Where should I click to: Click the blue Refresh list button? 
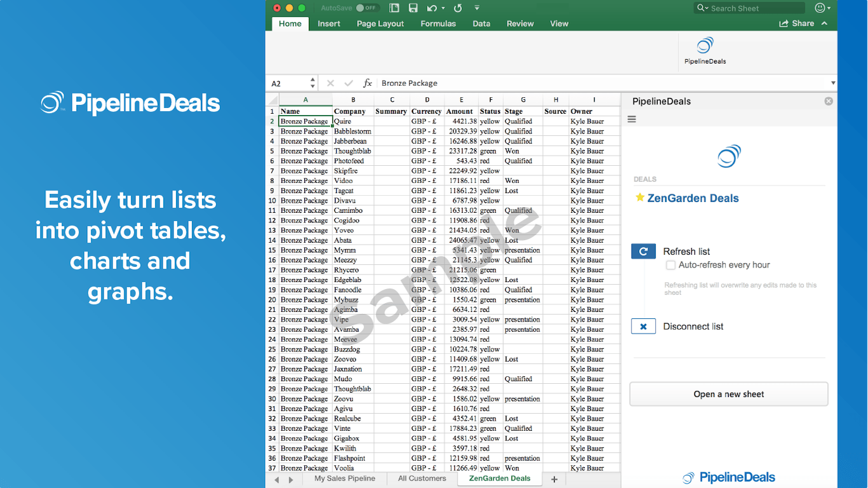[x=643, y=251]
